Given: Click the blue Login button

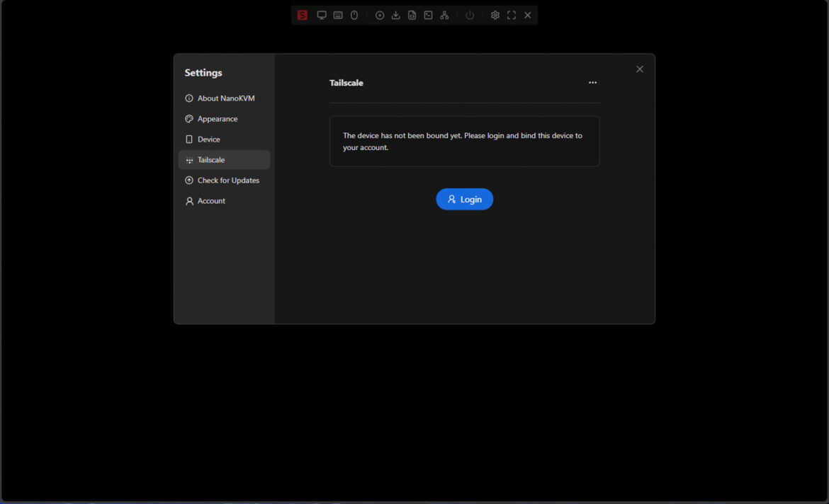Looking at the screenshot, I should [x=464, y=199].
